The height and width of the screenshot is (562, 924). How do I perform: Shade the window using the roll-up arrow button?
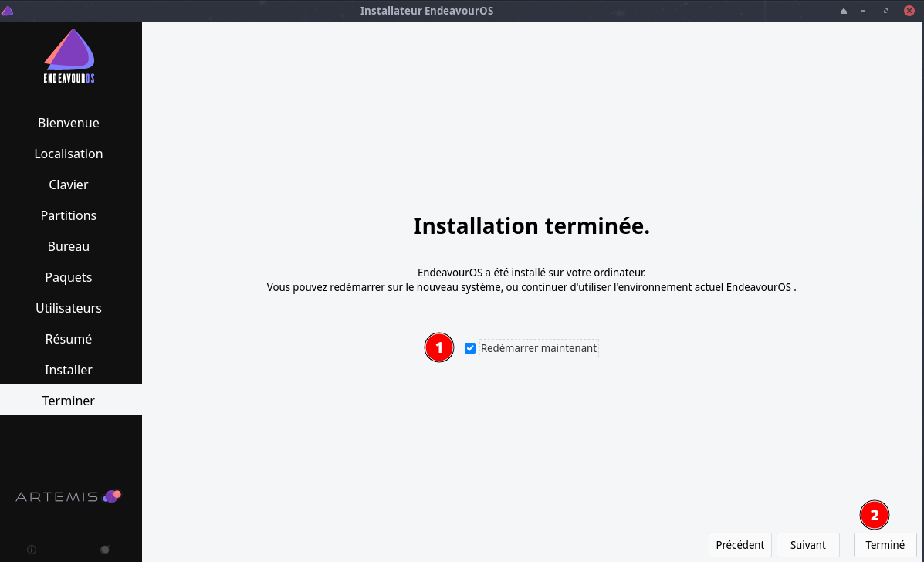click(844, 11)
